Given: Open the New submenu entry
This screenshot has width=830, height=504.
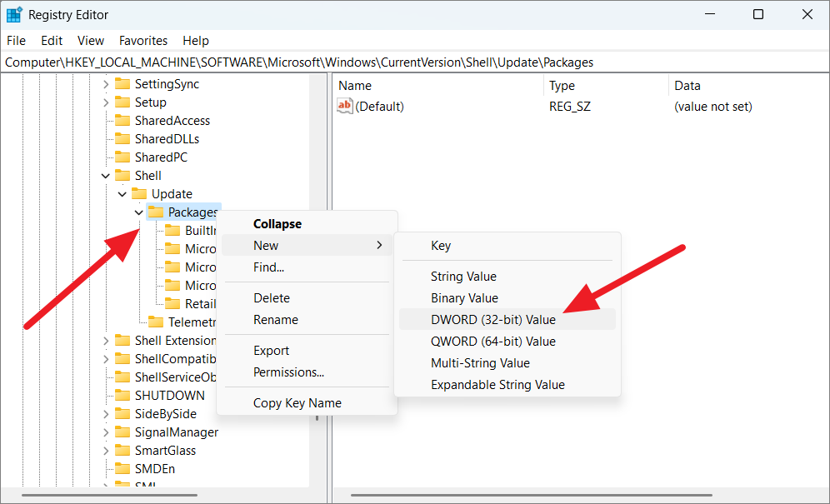Looking at the screenshot, I should coord(307,246).
